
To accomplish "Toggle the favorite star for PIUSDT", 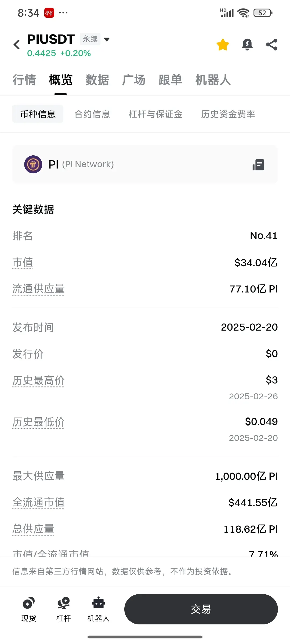I will click(x=223, y=45).
